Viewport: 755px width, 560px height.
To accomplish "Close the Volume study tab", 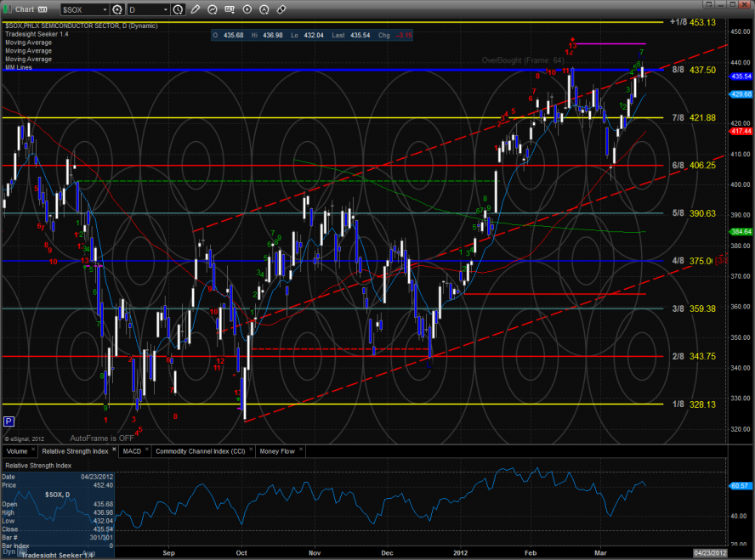I will [x=33, y=450].
